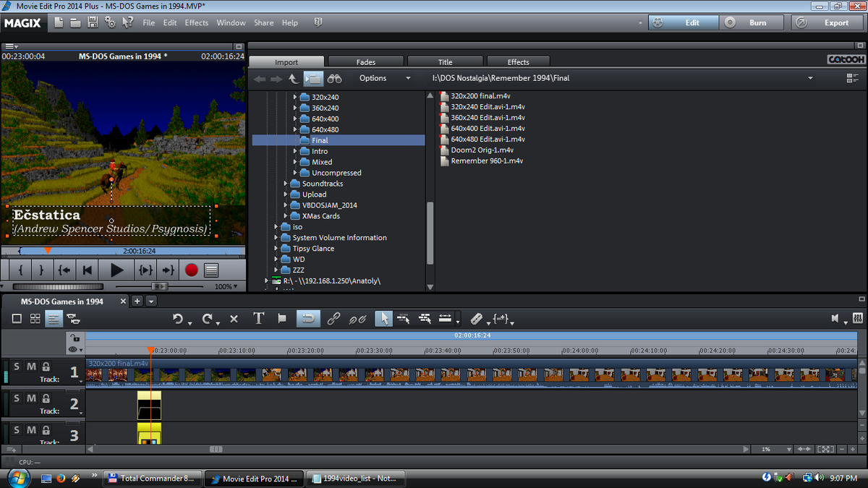Screen dimensions: 868x488
Task: Start playback in the preview monitor
Action: pyautogui.click(x=116, y=270)
